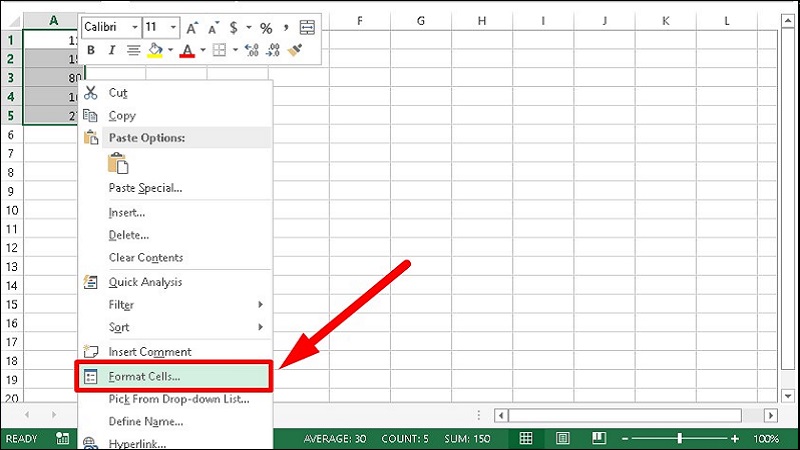800x450 pixels.
Task: Switch to Normal view icon
Action: click(526, 438)
